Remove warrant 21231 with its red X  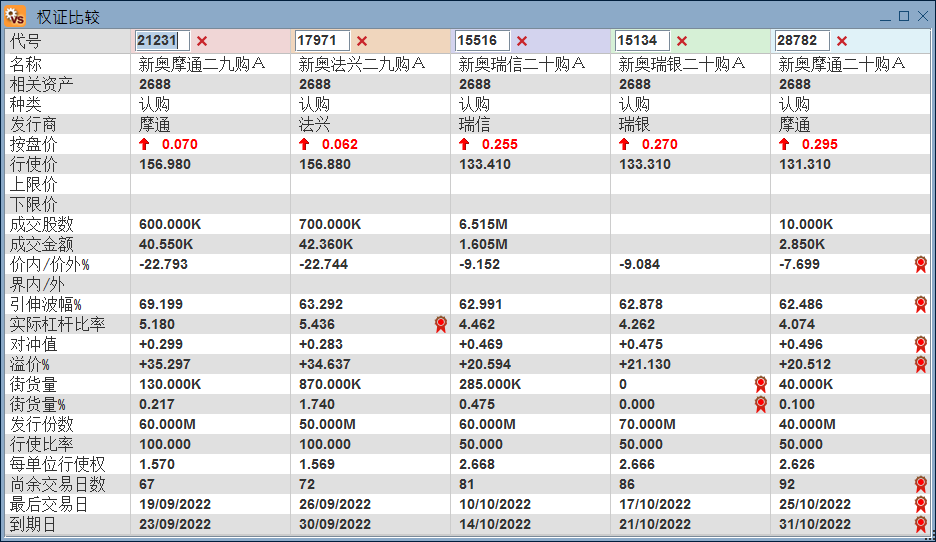[x=202, y=41]
